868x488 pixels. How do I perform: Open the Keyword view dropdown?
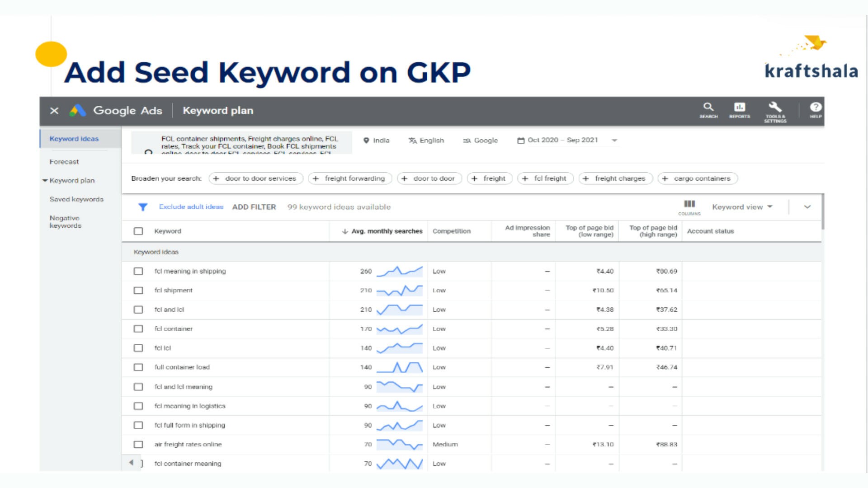point(742,207)
